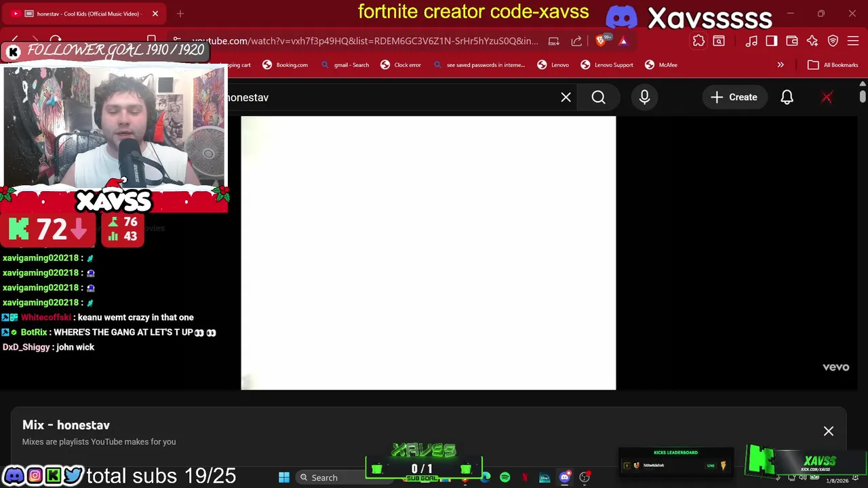This screenshot has height=488, width=868.
Task: Start voice search with the microphone
Action: point(644,98)
